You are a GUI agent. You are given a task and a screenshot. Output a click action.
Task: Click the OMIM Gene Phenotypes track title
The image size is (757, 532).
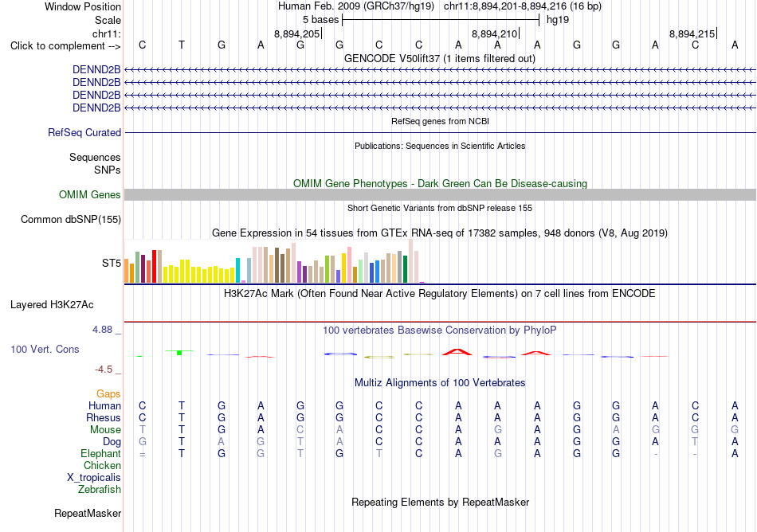point(440,184)
